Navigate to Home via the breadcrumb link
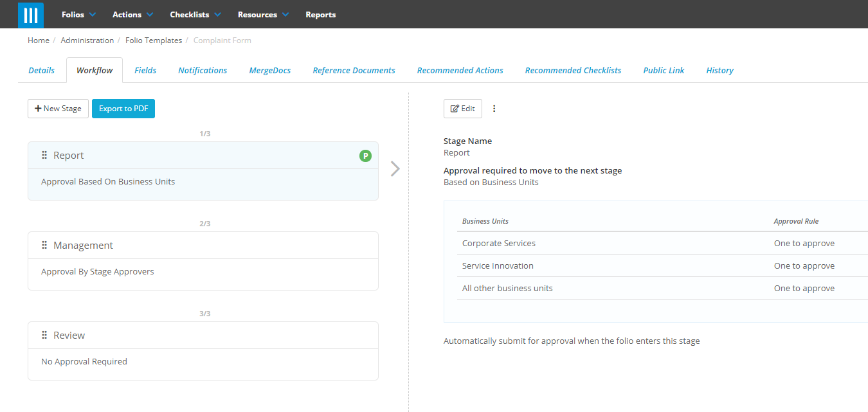This screenshot has width=868, height=412. pyautogui.click(x=38, y=40)
